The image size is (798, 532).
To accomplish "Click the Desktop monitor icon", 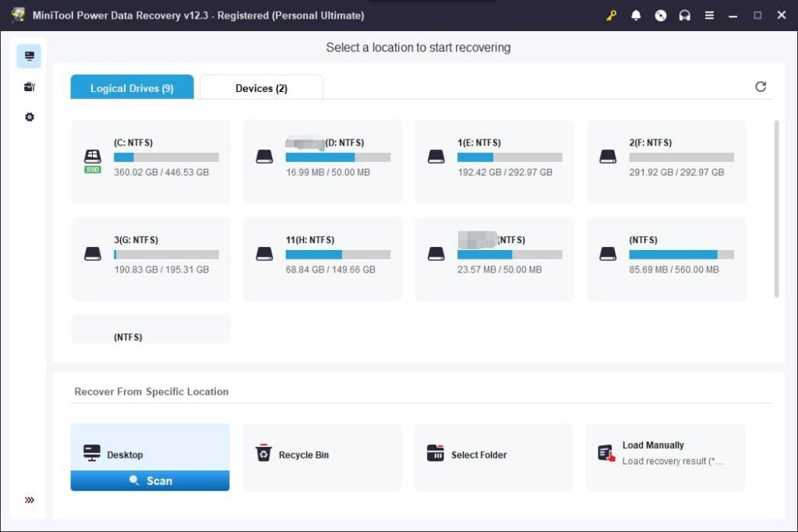I will (92, 453).
